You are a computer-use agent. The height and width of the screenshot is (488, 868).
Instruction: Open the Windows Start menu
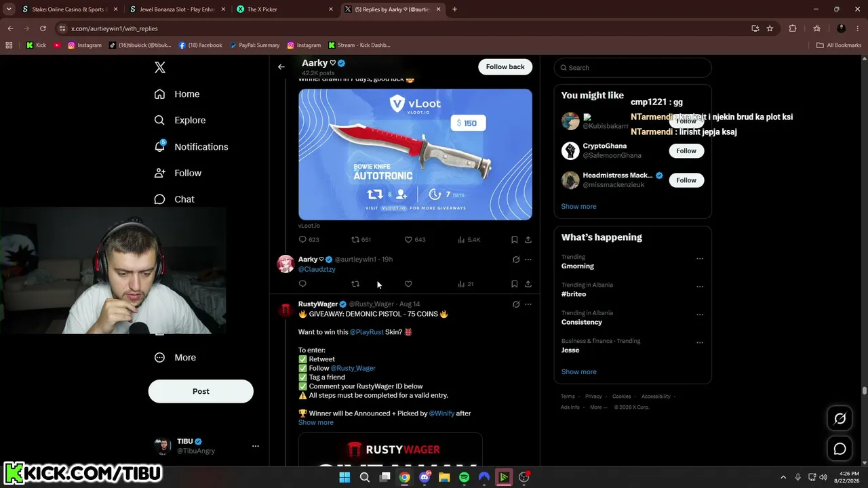tap(344, 477)
